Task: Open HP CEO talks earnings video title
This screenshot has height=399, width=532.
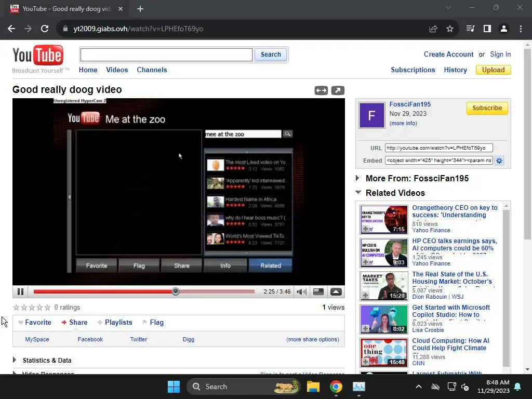Action: point(454,245)
